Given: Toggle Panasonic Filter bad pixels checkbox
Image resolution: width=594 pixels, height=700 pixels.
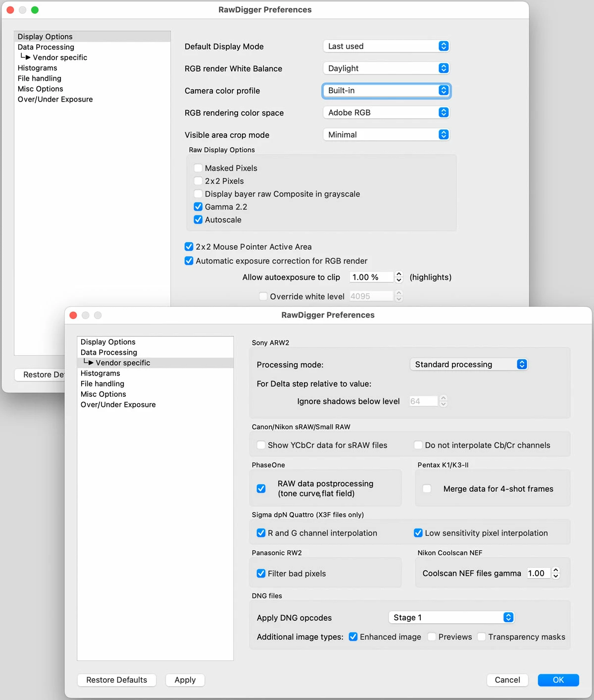Looking at the screenshot, I should click(x=261, y=573).
